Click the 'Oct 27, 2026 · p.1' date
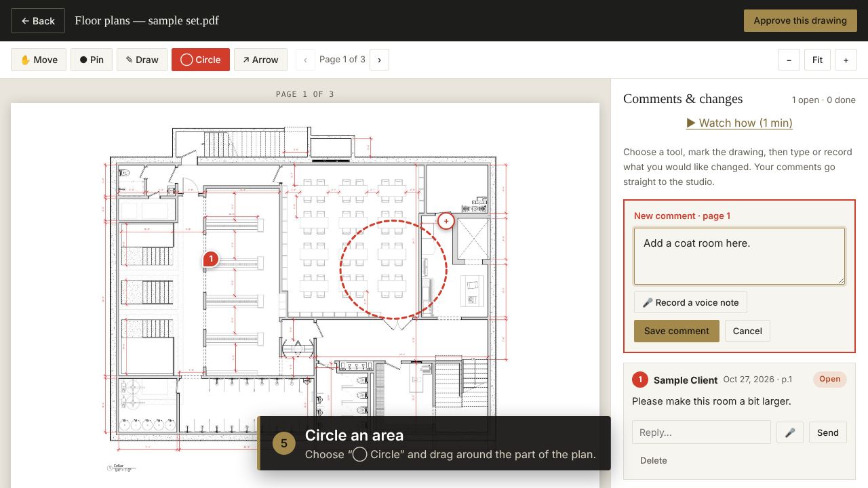The height and width of the screenshot is (488, 868). 757,380
